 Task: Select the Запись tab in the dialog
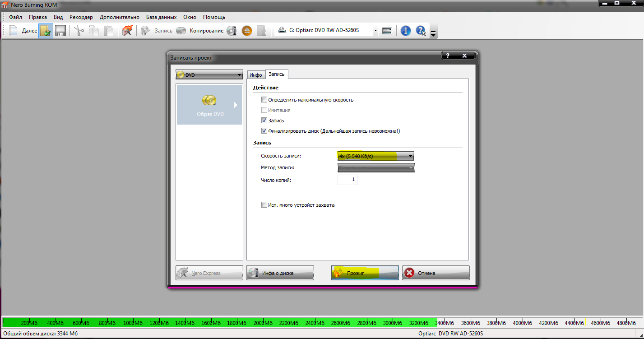point(276,74)
